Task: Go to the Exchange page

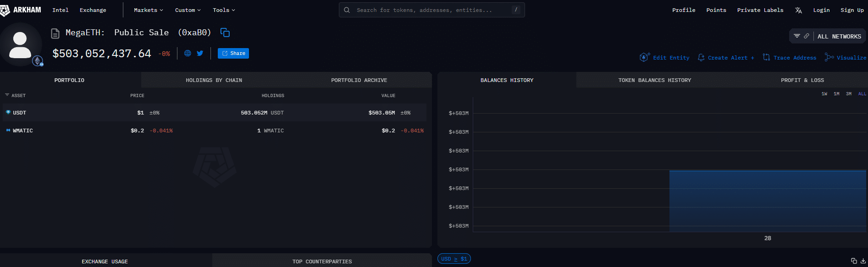Action: 93,10
